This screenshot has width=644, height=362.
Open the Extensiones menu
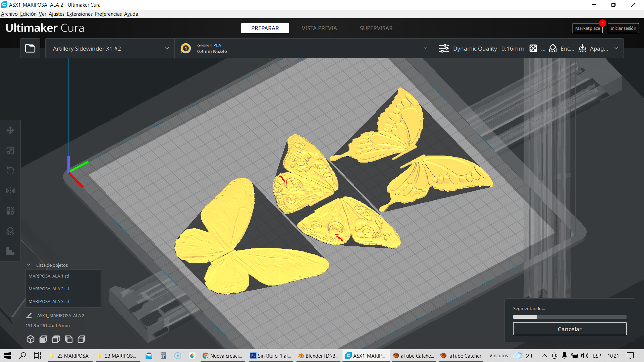(x=79, y=14)
